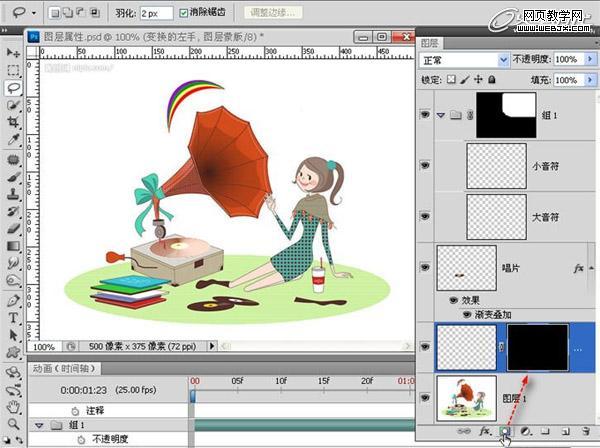600x448 pixels.
Task: Select the Hand tool
Action: 13,407
